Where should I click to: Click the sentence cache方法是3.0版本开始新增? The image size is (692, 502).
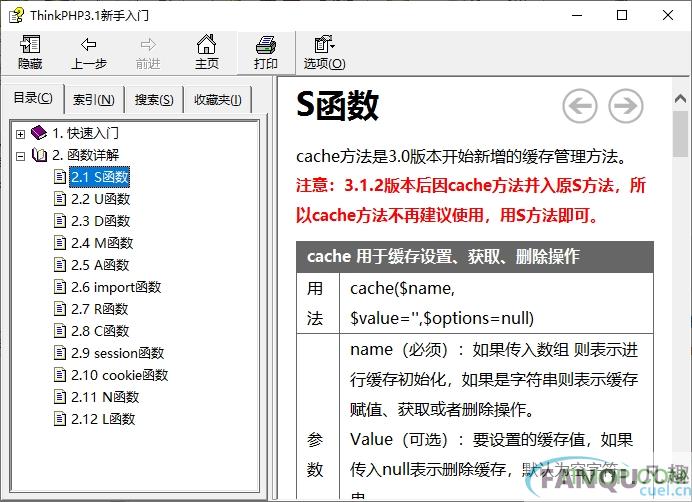click(x=461, y=157)
